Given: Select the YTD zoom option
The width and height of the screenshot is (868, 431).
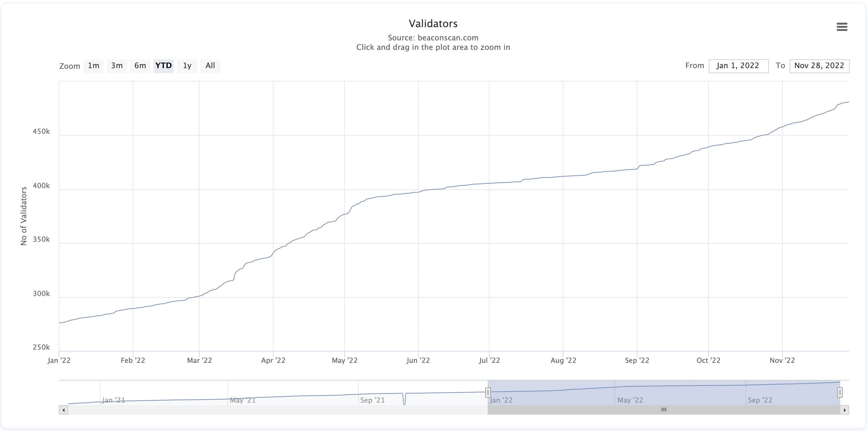Looking at the screenshot, I should [x=163, y=66].
